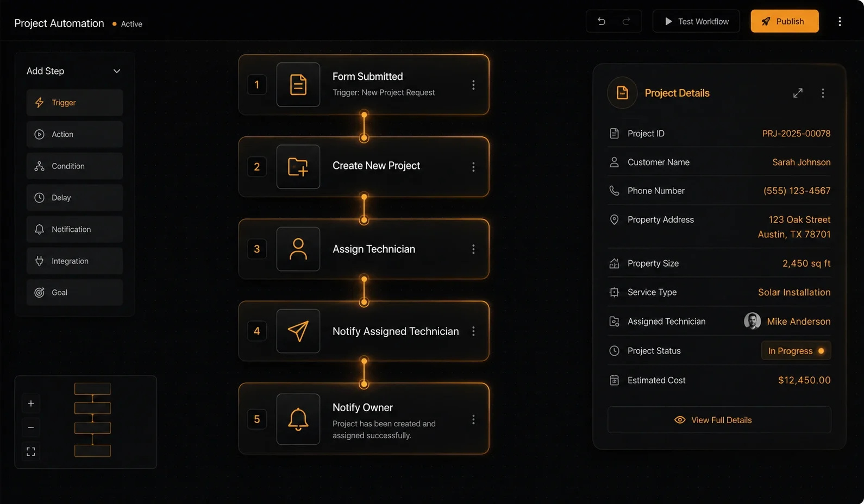The height and width of the screenshot is (504, 864).
Task: Click estimated cost $12,450.00
Action: (804, 380)
